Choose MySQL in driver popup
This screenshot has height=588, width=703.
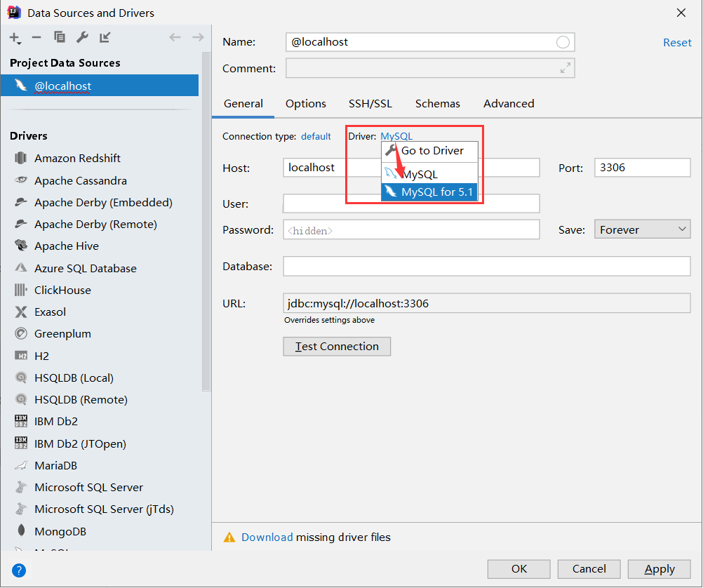point(429,174)
